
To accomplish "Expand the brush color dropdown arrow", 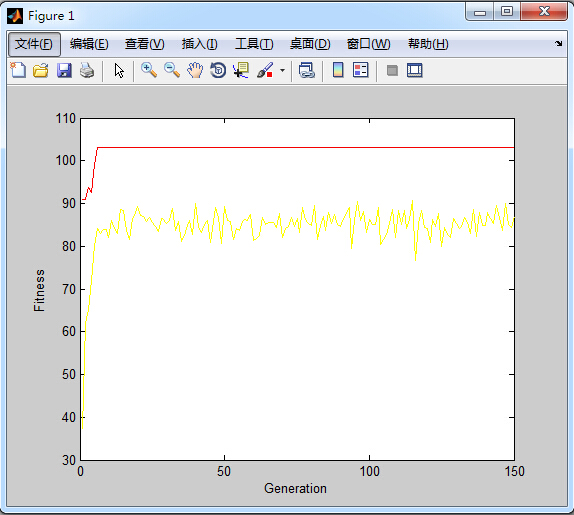I will click(x=282, y=70).
